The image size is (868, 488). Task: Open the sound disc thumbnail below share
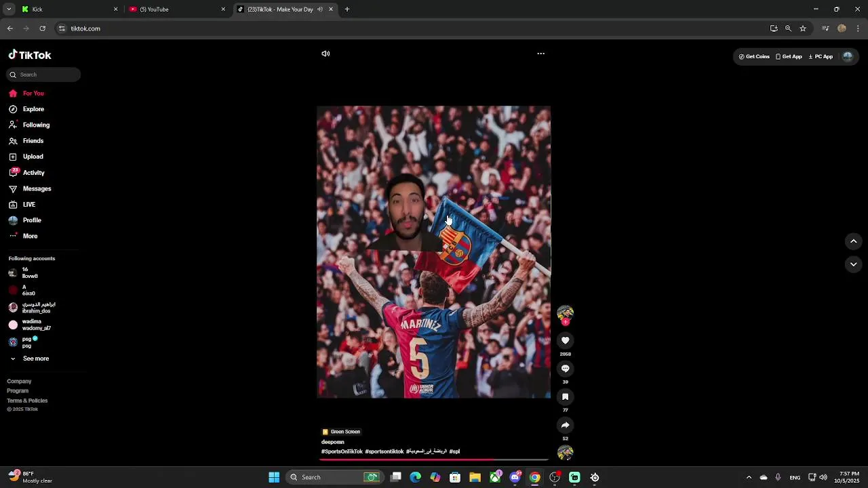click(565, 453)
